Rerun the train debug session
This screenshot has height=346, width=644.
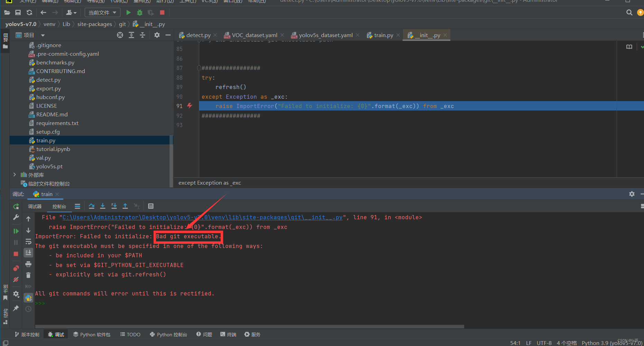[16, 206]
